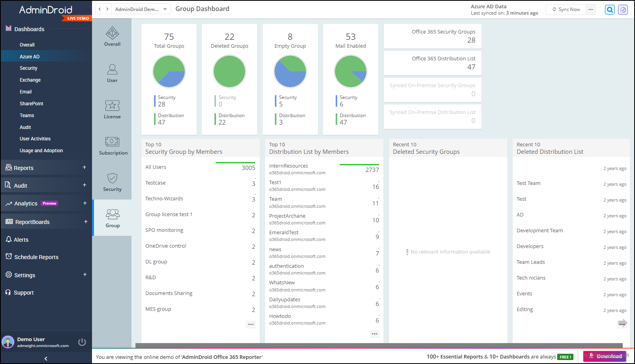The width and height of the screenshot is (635, 364).
Task: Show more Security Group by Members
Action: (x=251, y=324)
